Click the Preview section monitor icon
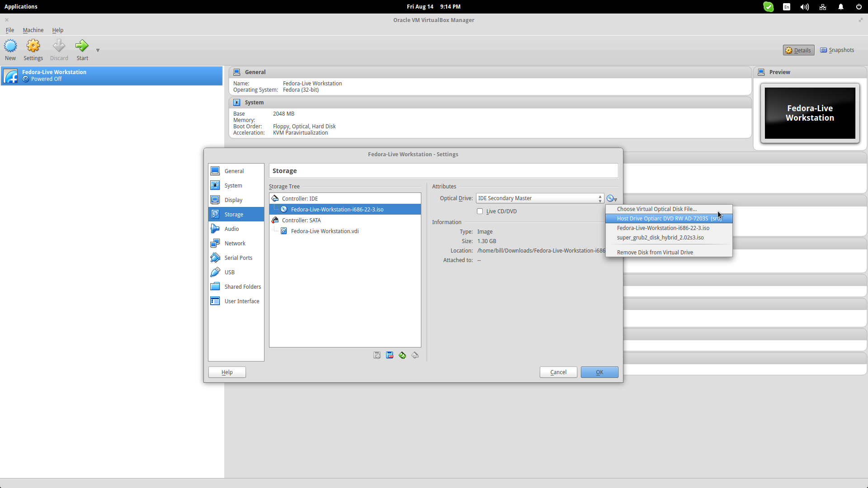The width and height of the screenshot is (868, 488). coord(761,72)
